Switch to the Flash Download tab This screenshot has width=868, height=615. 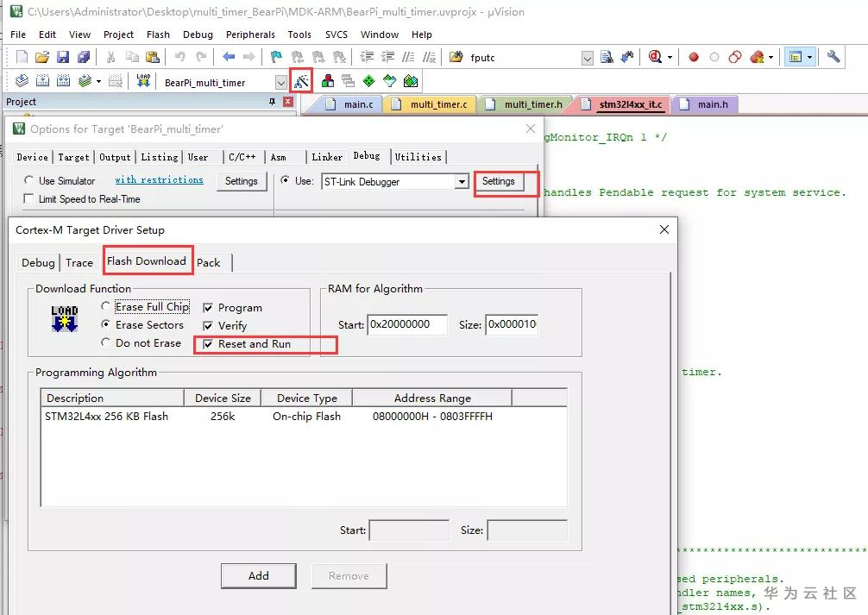pyautogui.click(x=147, y=260)
